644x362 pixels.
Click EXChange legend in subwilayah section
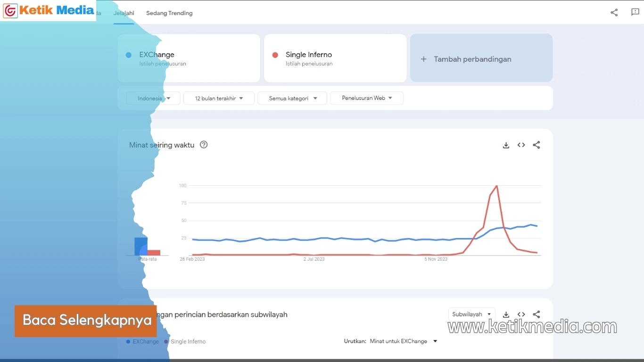[142, 342]
